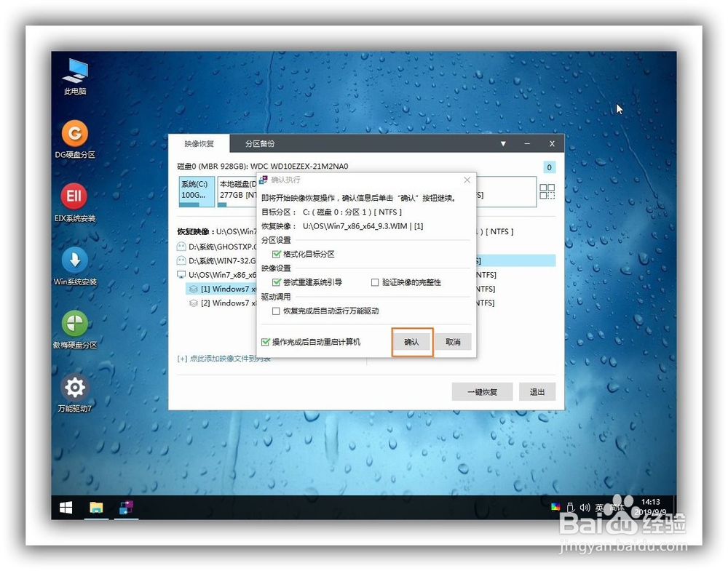Open the dropdown arrow in title bar
This screenshot has width=728, height=571.
click(503, 144)
